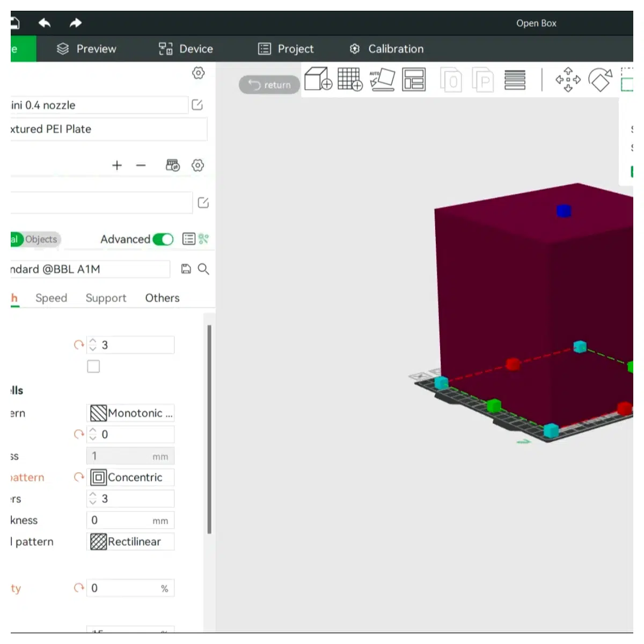Select the Rotate tool icon
The image size is (644, 644).
click(601, 79)
